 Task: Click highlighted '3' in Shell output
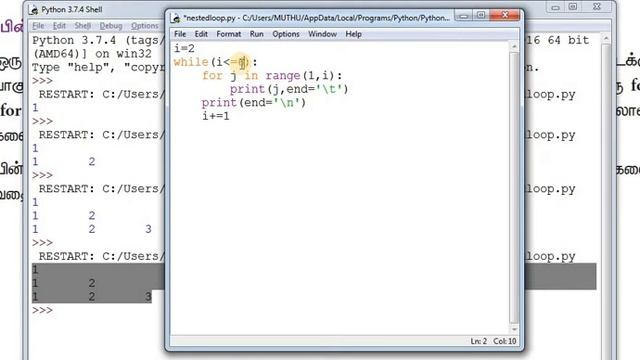pyautogui.click(x=148, y=297)
